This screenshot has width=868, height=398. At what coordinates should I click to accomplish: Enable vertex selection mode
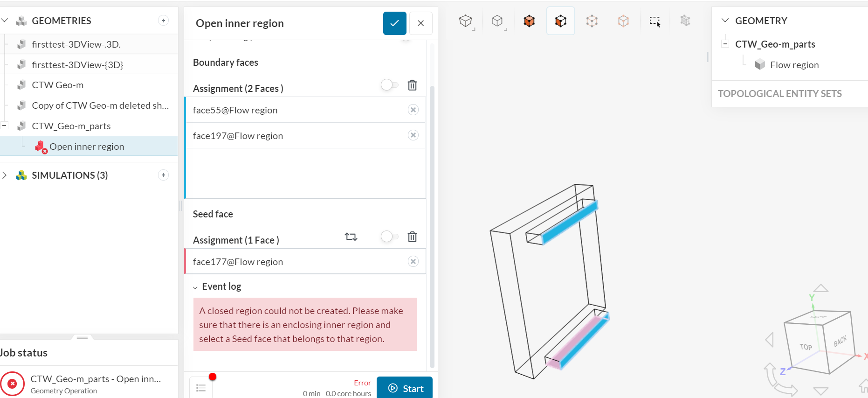click(x=623, y=21)
